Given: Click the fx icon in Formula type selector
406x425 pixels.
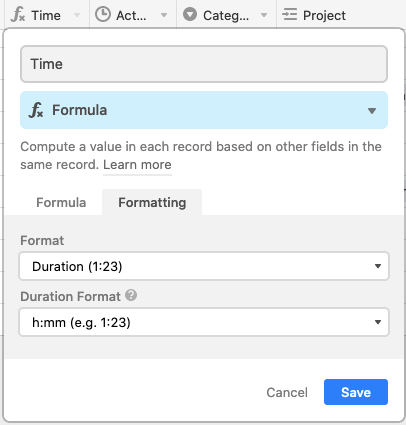Looking at the screenshot, I should click(36, 110).
